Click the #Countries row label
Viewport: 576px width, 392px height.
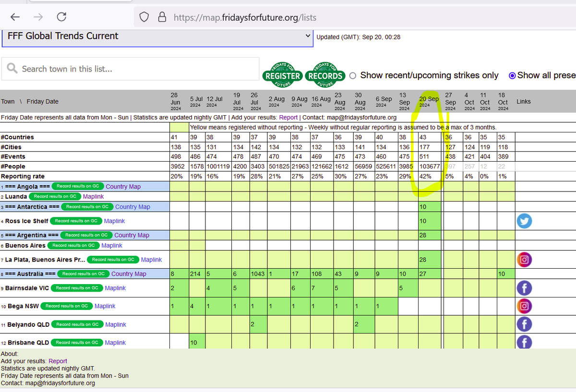tap(17, 137)
